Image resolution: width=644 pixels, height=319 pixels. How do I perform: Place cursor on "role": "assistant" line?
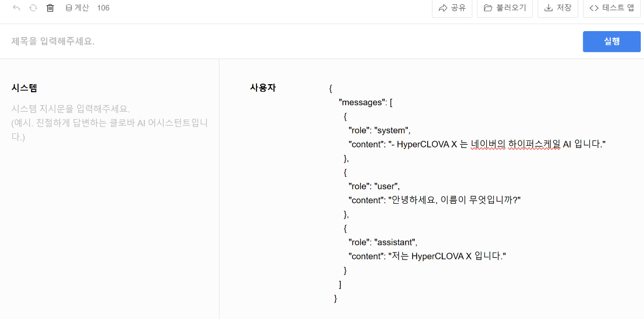click(383, 242)
